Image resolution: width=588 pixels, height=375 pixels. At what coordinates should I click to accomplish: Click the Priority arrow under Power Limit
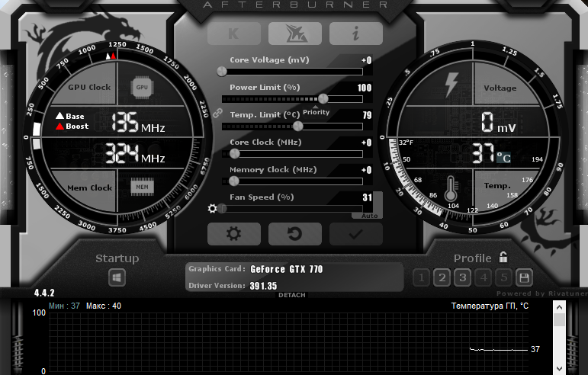coord(316,107)
